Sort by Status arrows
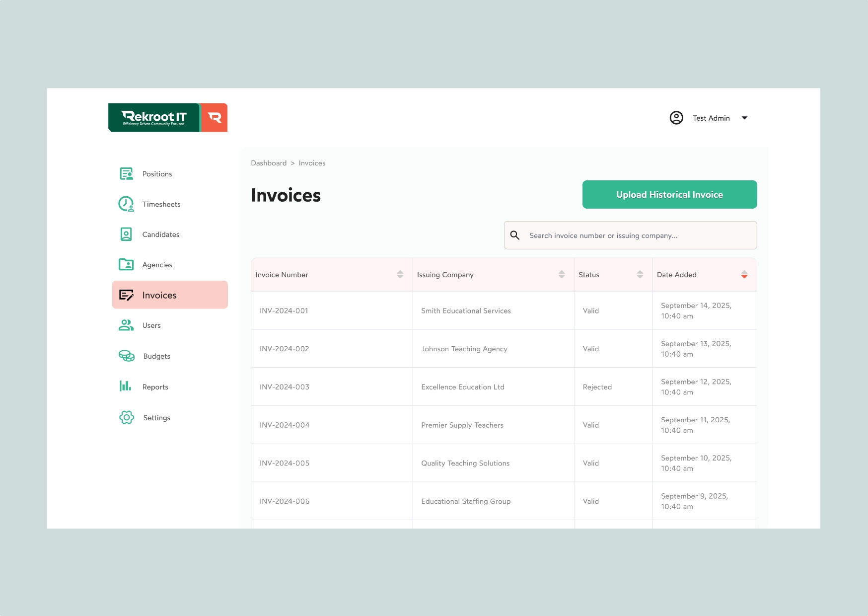 [x=640, y=275]
